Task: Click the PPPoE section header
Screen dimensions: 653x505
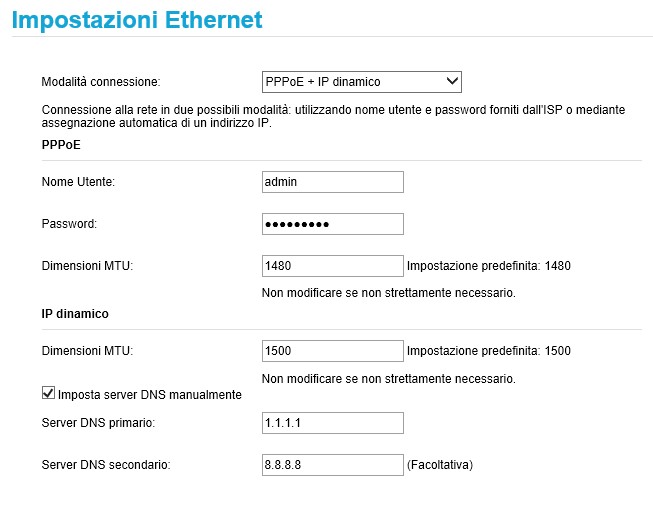Action: 61,145
